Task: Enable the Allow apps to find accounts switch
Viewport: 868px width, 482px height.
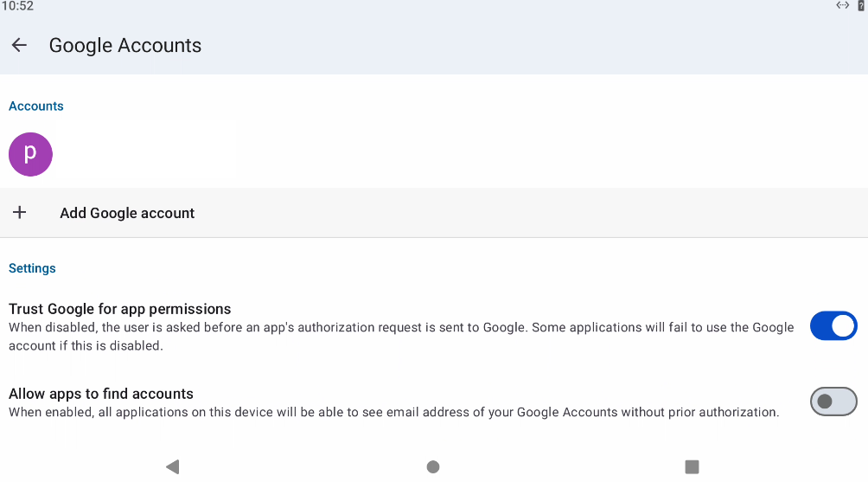Action: [x=833, y=402]
